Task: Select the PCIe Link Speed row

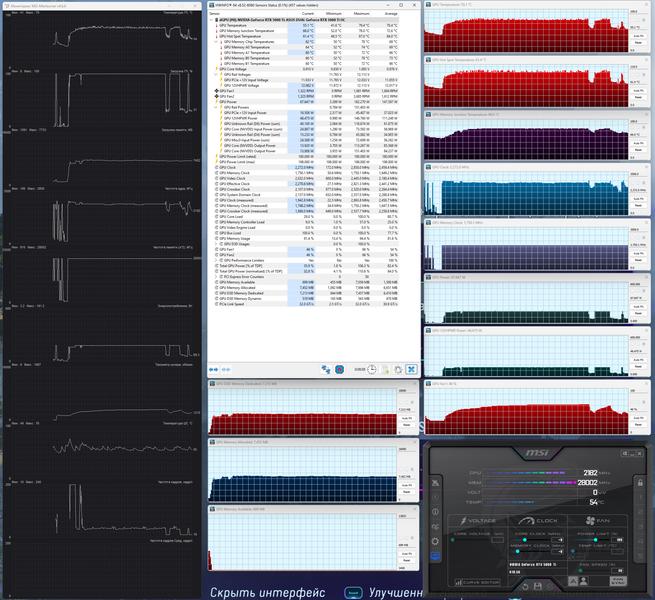Action: (304, 304)
